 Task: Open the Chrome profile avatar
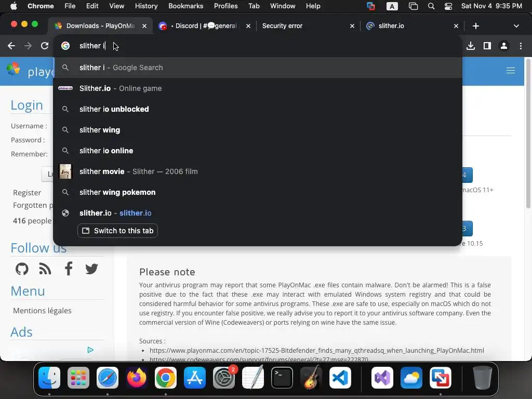pyautogui.click(x=504, y=46)
